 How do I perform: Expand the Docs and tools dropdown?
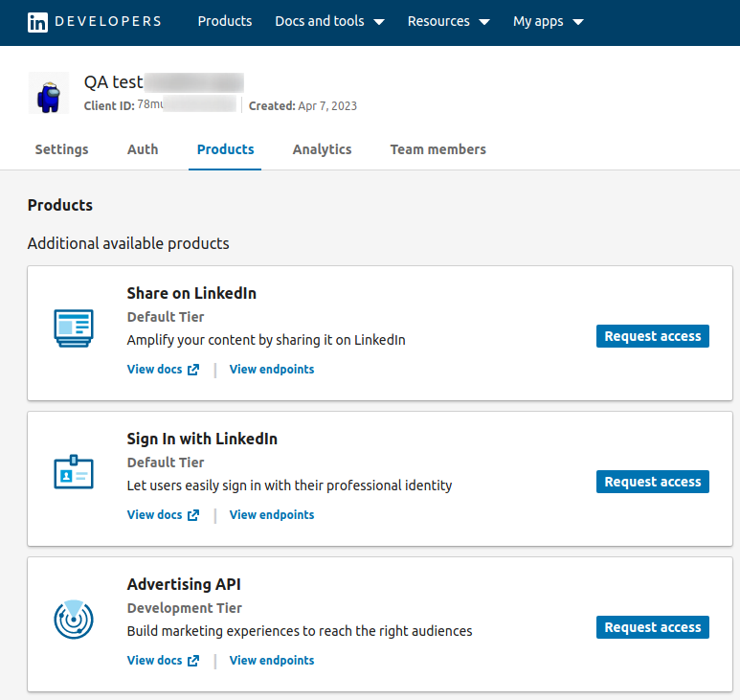329,21
